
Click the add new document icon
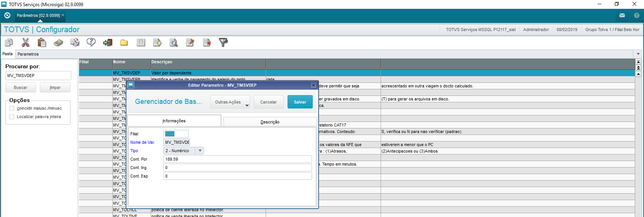[x=157, y=43]
